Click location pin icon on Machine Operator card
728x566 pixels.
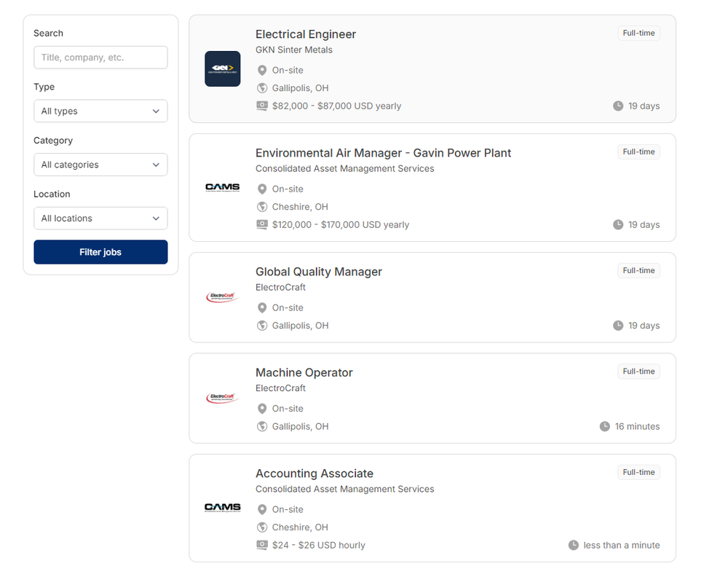click(262, 409)
